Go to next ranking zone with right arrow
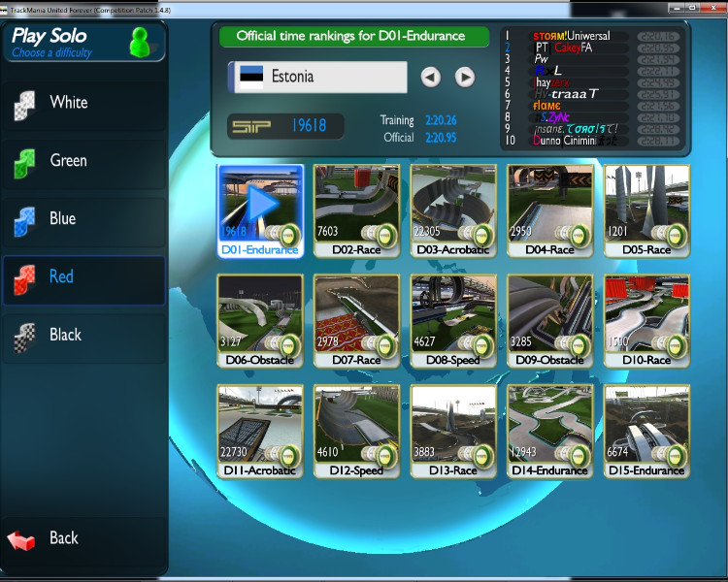Viewport: 728px width, 582px height. tap(465, 77)
